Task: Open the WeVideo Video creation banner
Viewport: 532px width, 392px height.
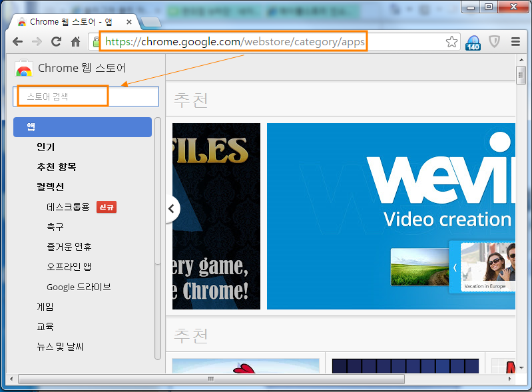Action: [391, 216]
